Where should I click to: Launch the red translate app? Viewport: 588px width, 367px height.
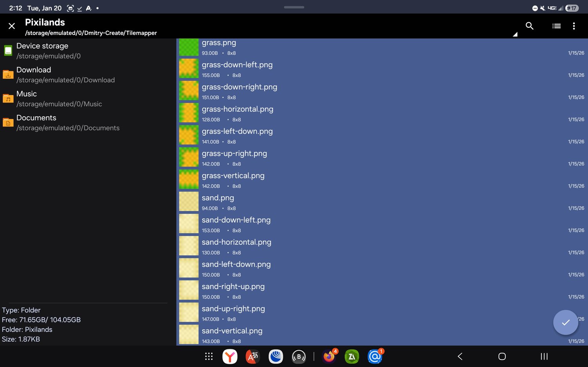click(x=253, y=356)
